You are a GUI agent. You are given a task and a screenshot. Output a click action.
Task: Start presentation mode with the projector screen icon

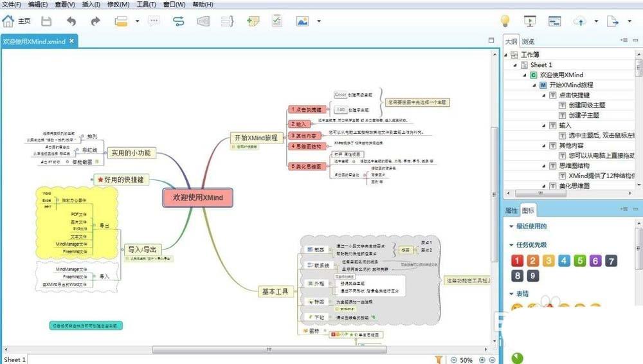pyautogui.click(x=530, y=21)
